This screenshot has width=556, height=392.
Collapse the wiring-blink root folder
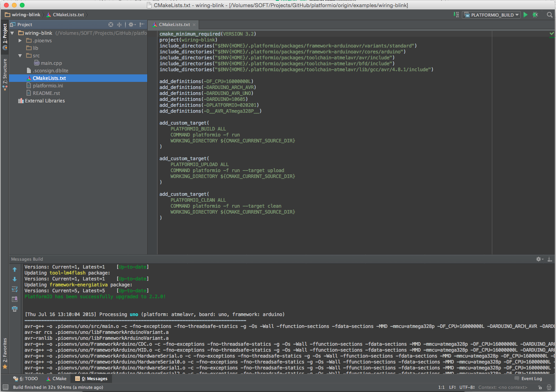(13, 33)
